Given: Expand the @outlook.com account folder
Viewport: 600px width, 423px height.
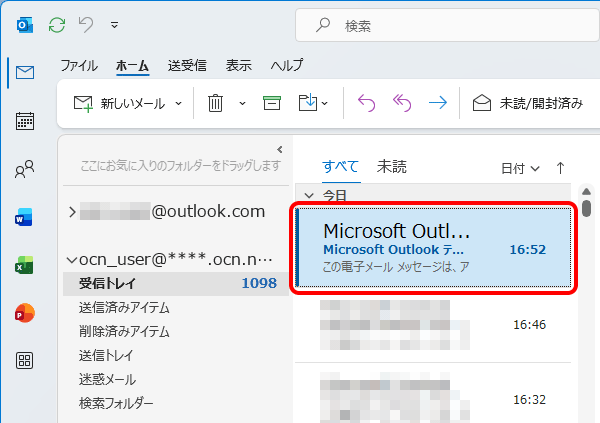Looking at the screenshot, I should coord(72,212).
